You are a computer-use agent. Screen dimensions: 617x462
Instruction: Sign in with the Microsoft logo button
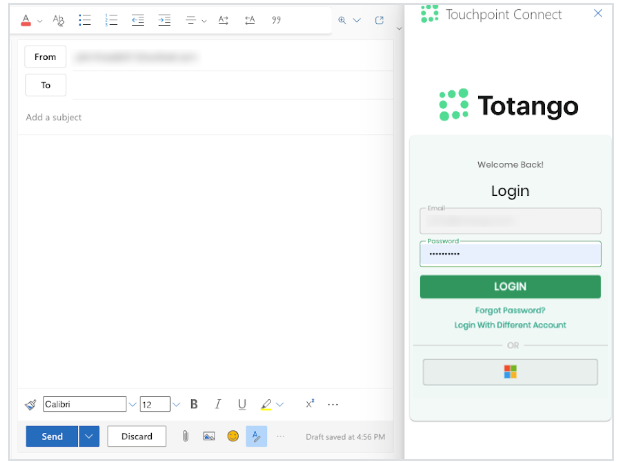pyautogui.click(x=510, y=372)
